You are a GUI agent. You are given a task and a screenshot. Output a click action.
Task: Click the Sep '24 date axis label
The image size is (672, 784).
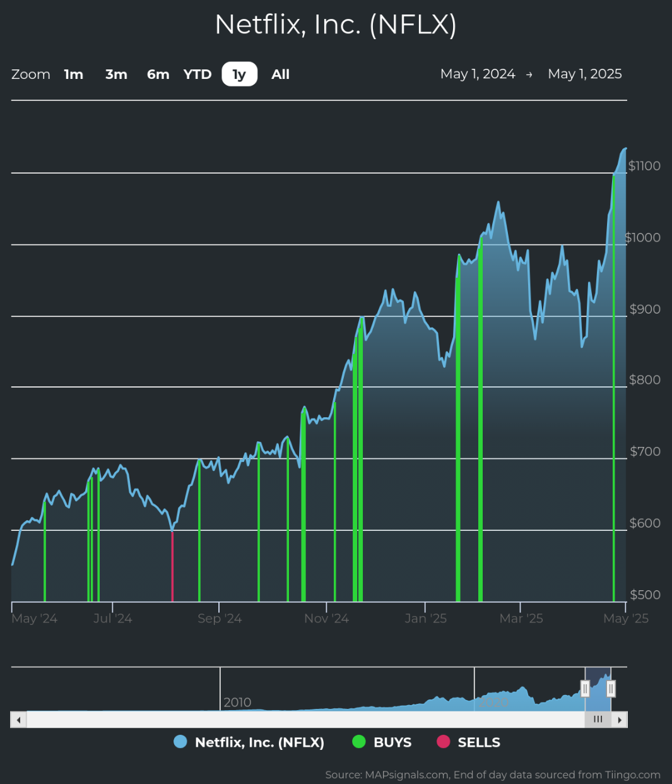point(220,619)
